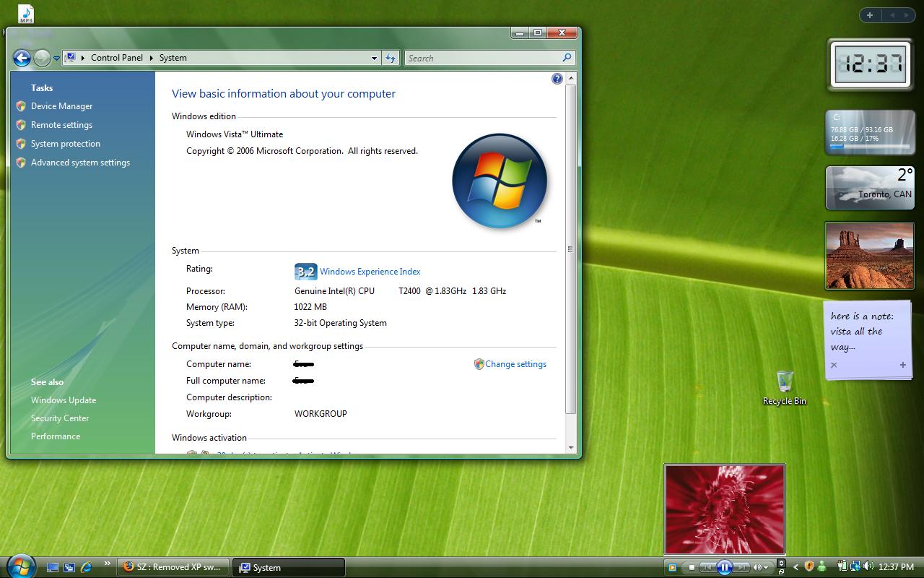The image size is (924, 578).
Task: Switch to Firefox SZ taskbar button
Action: pos(173,567)
